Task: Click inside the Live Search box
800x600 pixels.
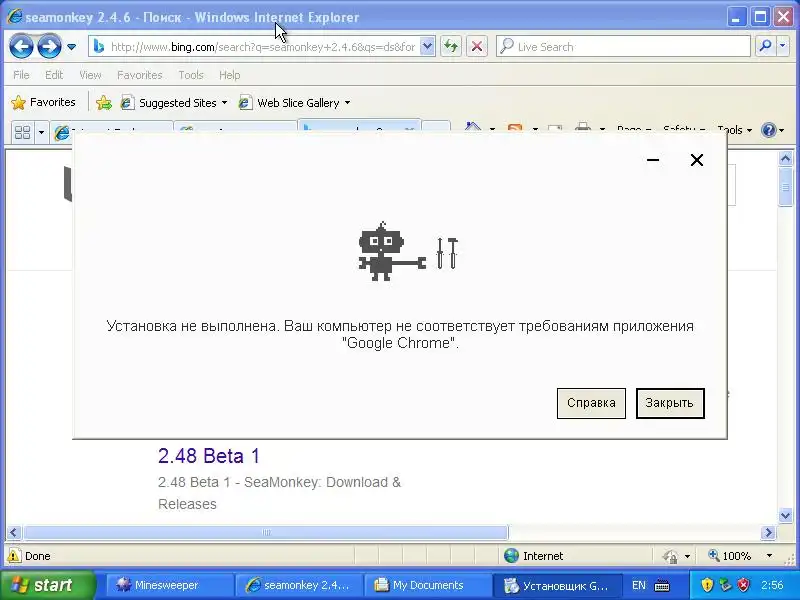Action: (623, 47)
